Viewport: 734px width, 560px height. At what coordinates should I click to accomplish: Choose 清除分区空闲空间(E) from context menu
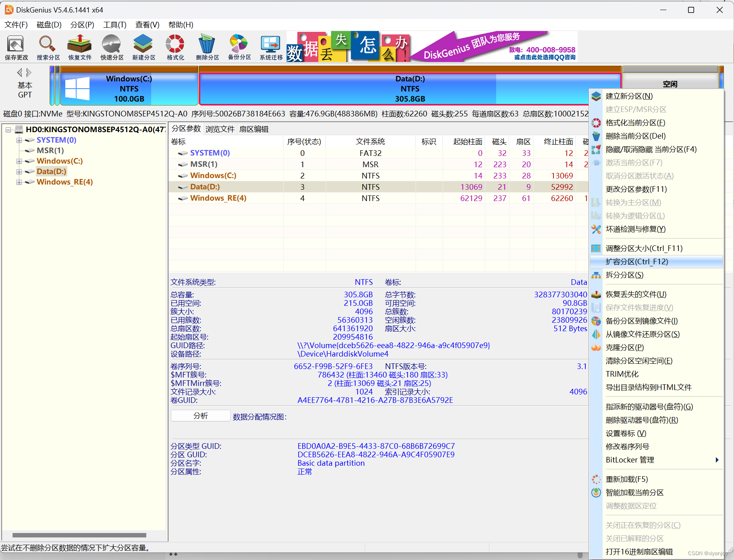click(x=656, y=361)
